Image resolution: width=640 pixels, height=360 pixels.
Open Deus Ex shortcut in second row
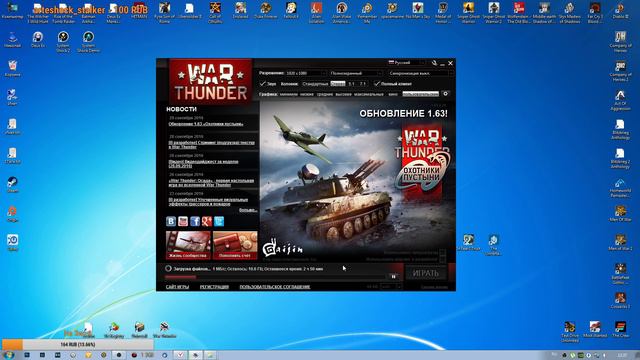[38, 40]
